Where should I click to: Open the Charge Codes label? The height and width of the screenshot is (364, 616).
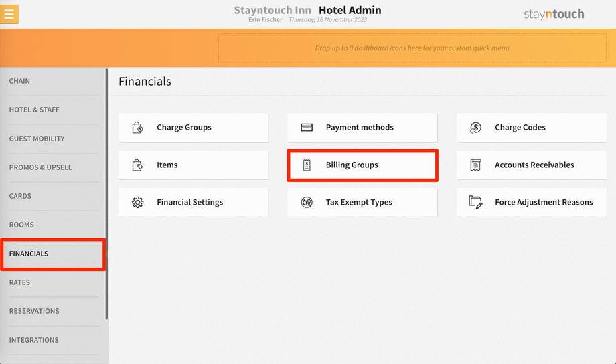coord(520,128)
